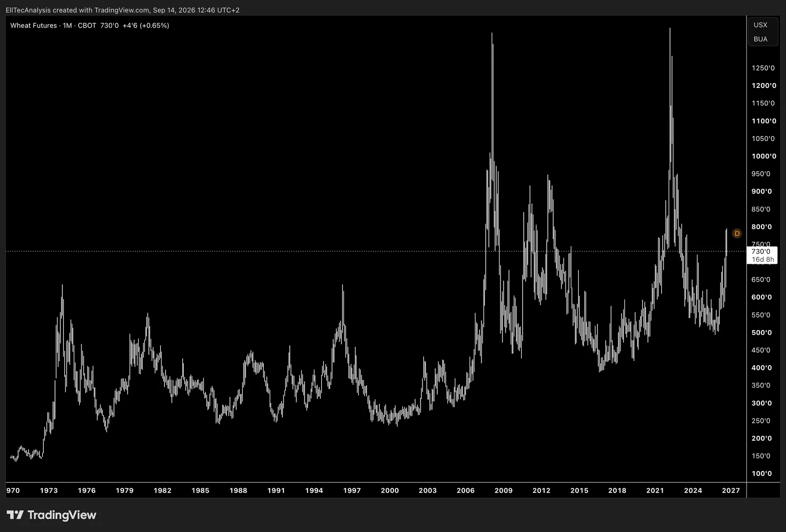786x532 pixels.
Task: Click the 200'0 price axis label
Action: pyautogui.click(x=761, y=438)
